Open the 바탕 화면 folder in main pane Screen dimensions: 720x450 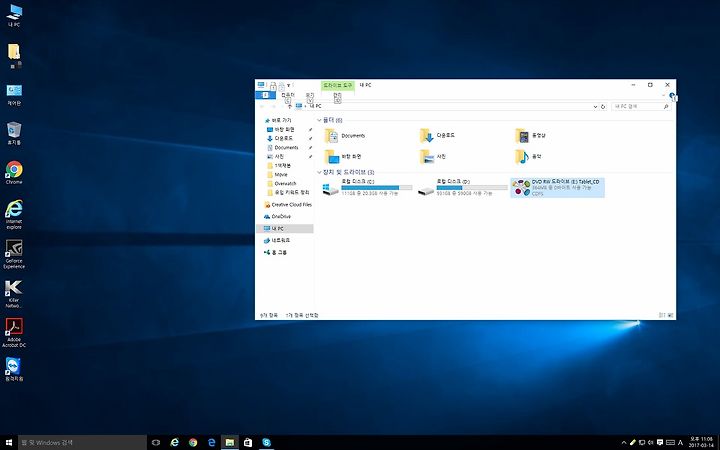click(x=343, y=157)
